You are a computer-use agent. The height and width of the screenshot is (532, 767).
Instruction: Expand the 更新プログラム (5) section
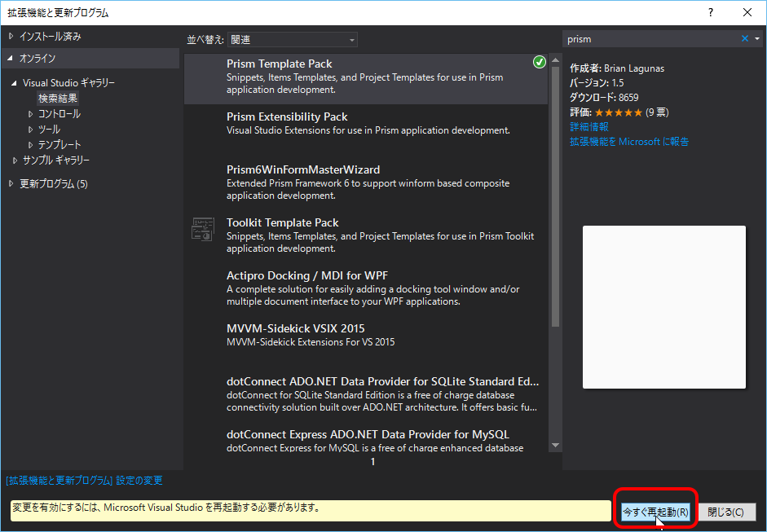11,184
